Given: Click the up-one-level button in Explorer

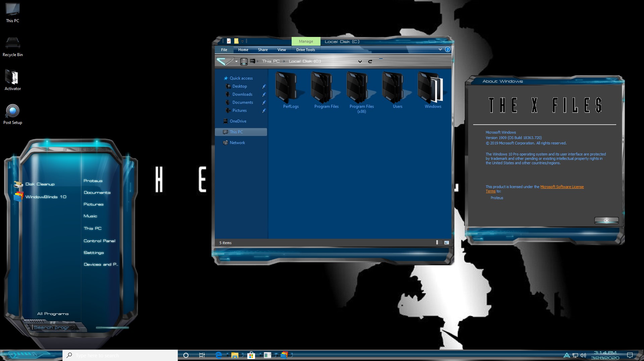Looking at the screenshot, I should 244,61.
